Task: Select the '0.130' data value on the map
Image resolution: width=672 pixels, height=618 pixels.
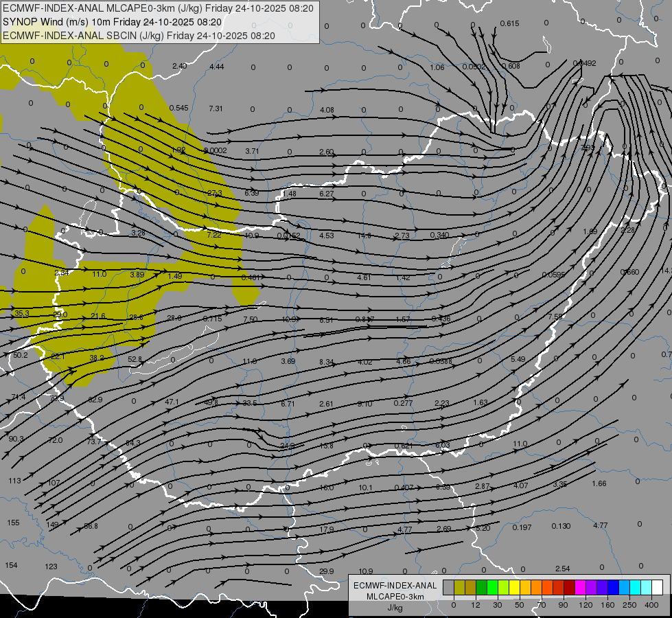Action: (561, 526)
